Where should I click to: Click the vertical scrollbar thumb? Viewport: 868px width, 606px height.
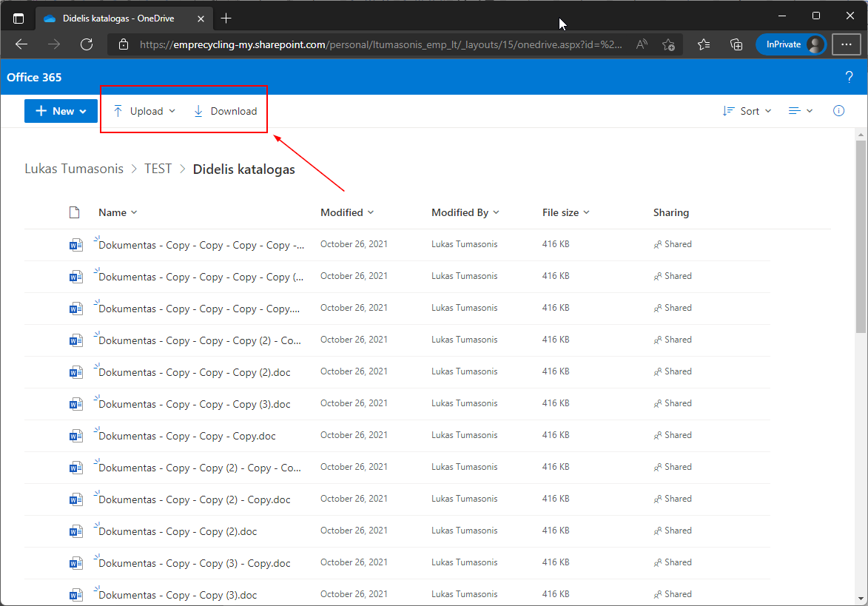861,237
